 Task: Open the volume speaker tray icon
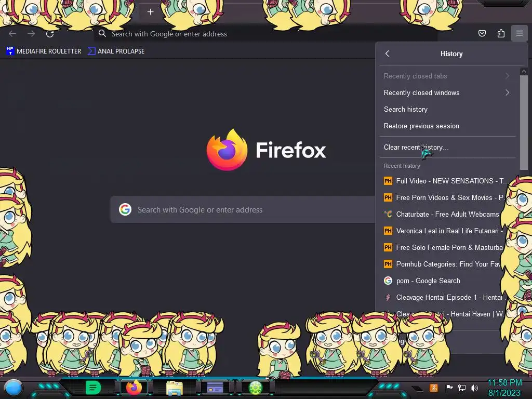pyautogui.click(x=474, y=388)
